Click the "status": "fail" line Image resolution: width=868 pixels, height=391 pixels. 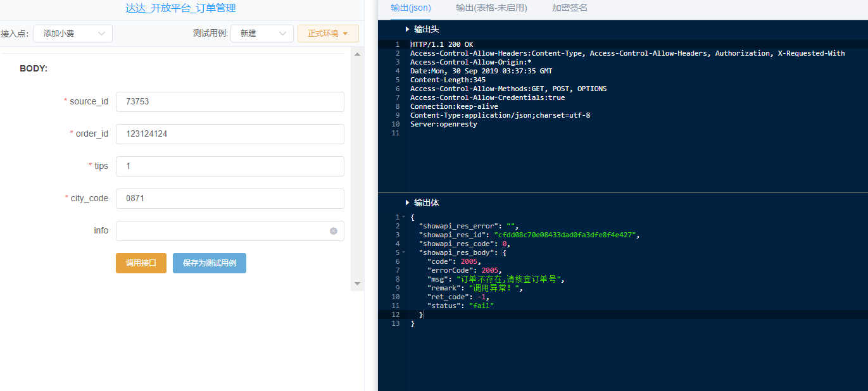click(x=460, y=306)
